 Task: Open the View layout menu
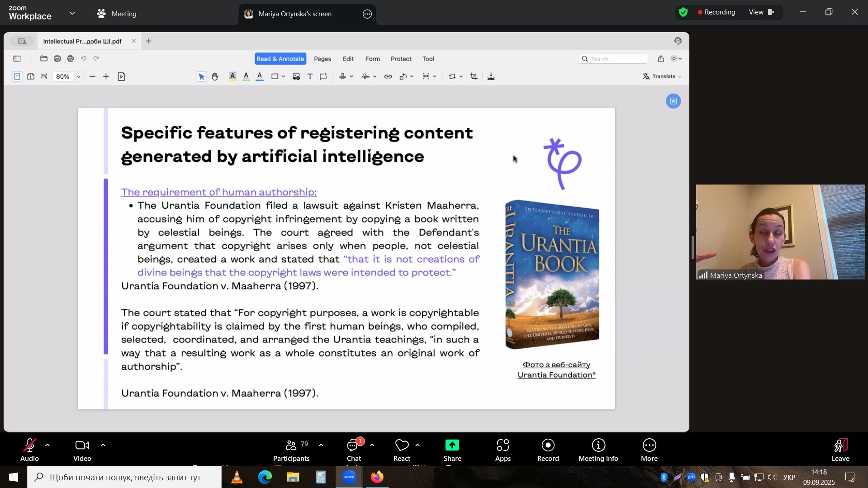point(761,12)
